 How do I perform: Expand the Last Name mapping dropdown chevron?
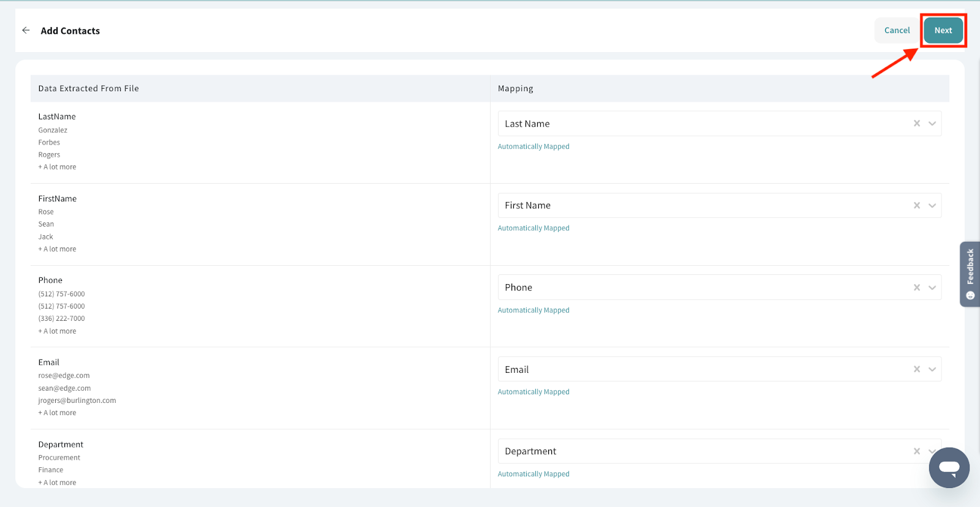(932, 123)
